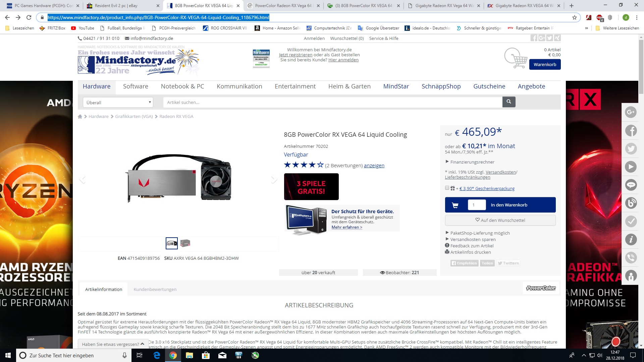Open the Hardware menu

[x=97, y=86]
